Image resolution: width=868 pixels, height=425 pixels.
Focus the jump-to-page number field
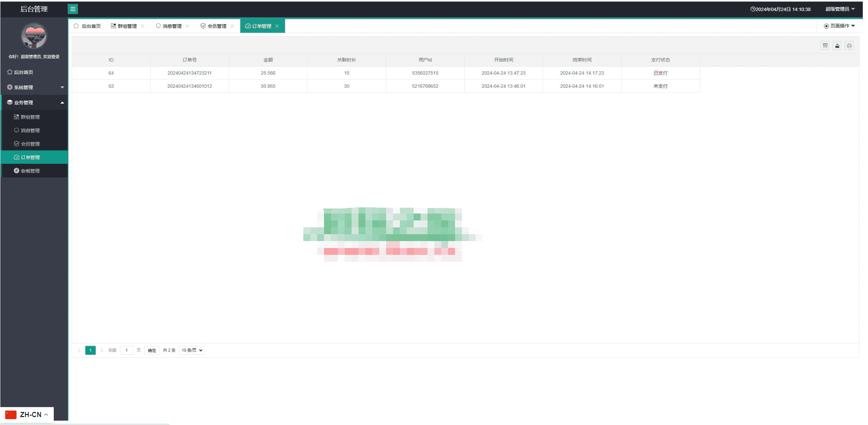127,350
